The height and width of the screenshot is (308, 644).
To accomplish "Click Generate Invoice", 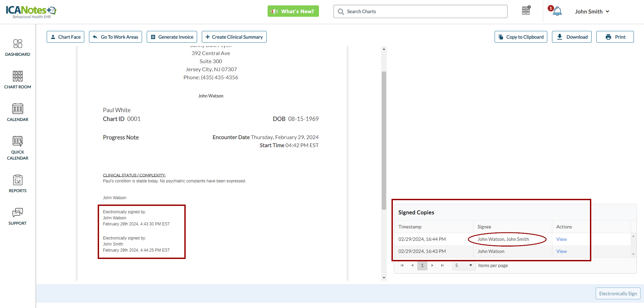I will 172,37.
